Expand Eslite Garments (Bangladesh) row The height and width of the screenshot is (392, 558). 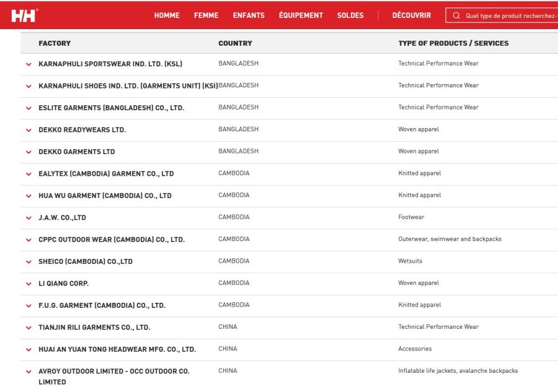29,108
